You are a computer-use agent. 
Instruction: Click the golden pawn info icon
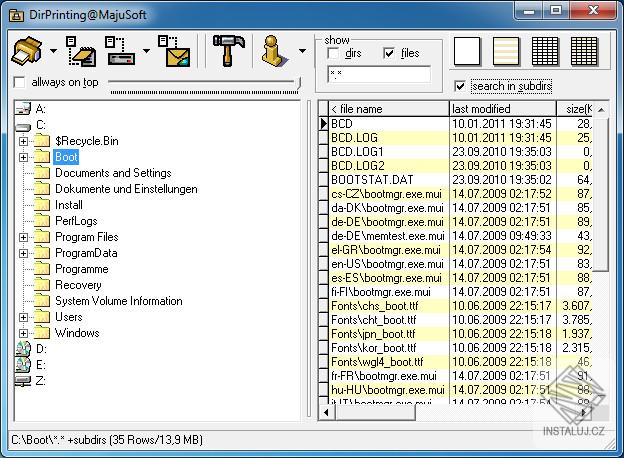point(274,51)
